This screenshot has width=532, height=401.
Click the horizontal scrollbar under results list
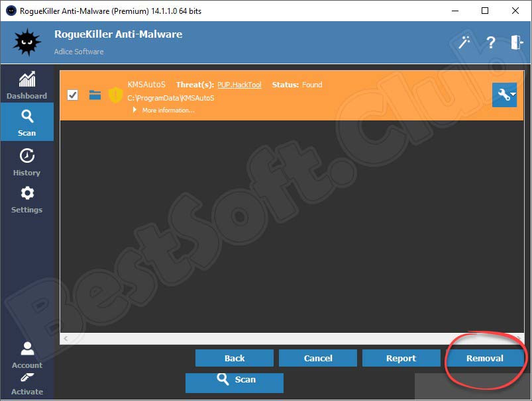292,338
